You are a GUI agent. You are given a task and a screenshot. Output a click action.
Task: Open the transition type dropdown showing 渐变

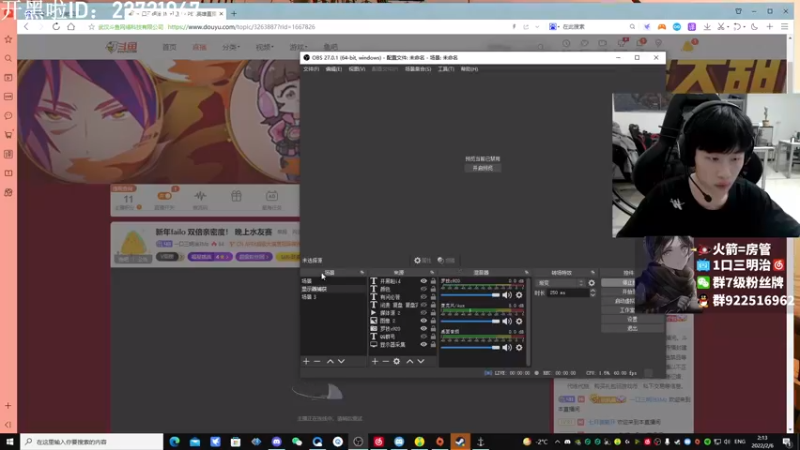click(x=561, y=283)
